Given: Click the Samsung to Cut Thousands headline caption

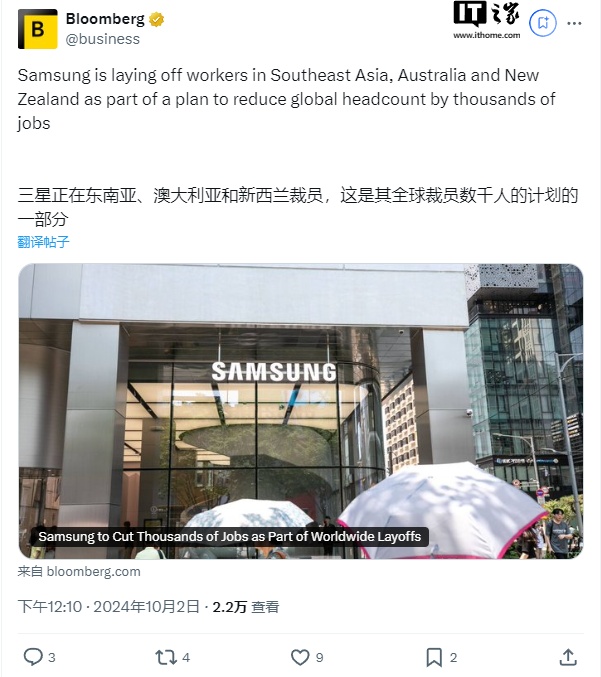Looking at the screenshot, I should 229,537.
